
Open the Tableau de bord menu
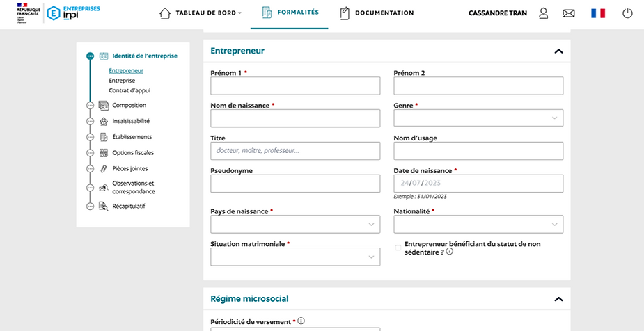click(201, 13)
